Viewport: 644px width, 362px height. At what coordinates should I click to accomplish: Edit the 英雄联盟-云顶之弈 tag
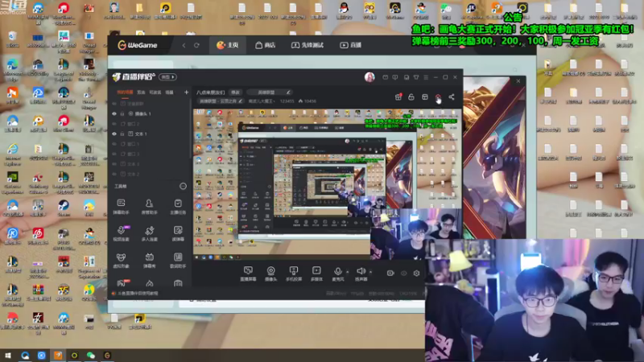tap(221, 101)
